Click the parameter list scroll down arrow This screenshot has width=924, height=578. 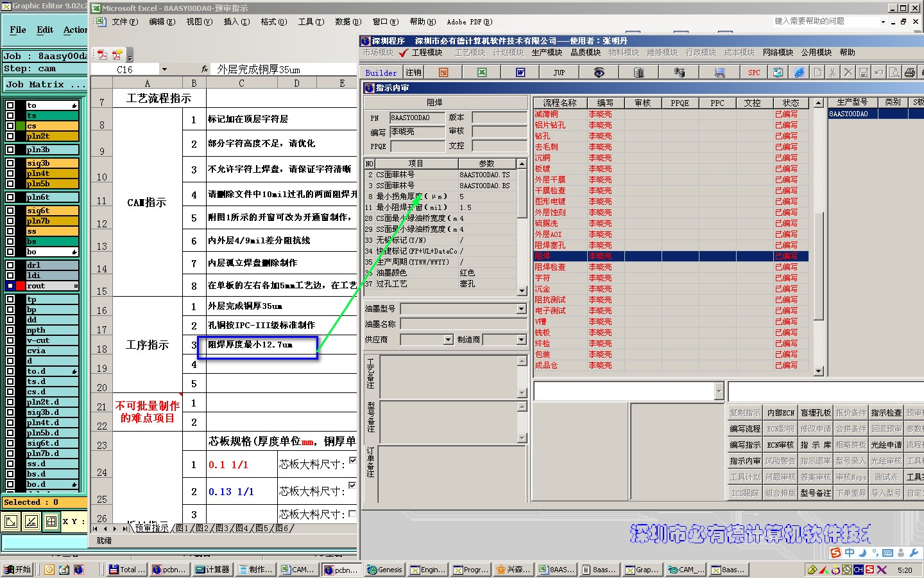tap(522, 291)
